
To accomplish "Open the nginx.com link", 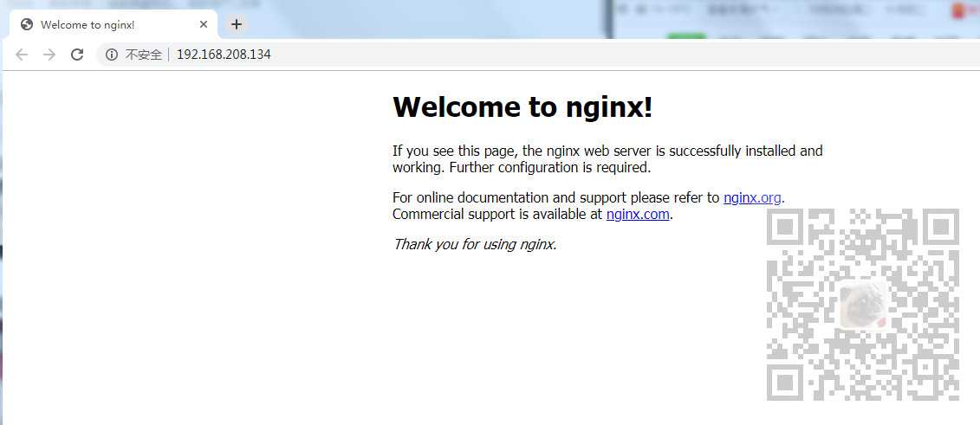I will 638,215.
